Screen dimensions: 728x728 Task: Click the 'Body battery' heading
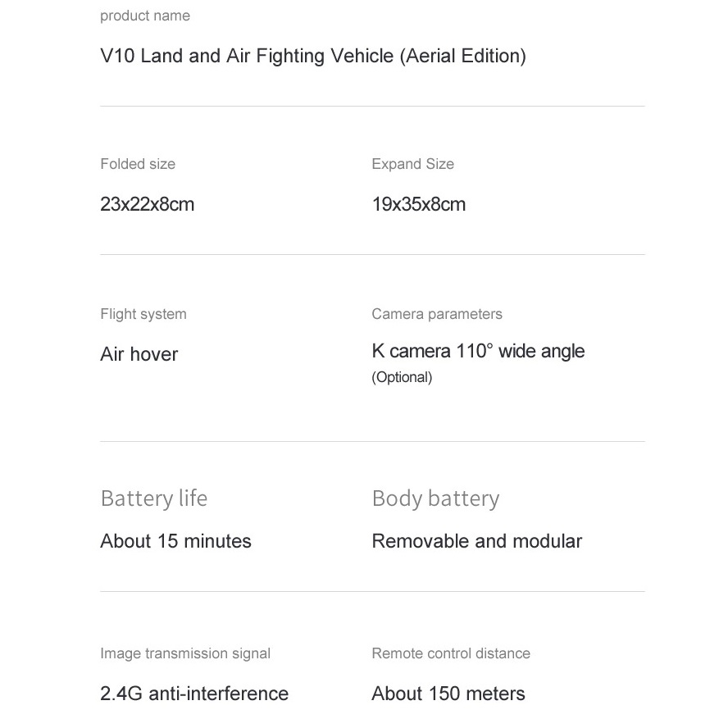435,499
